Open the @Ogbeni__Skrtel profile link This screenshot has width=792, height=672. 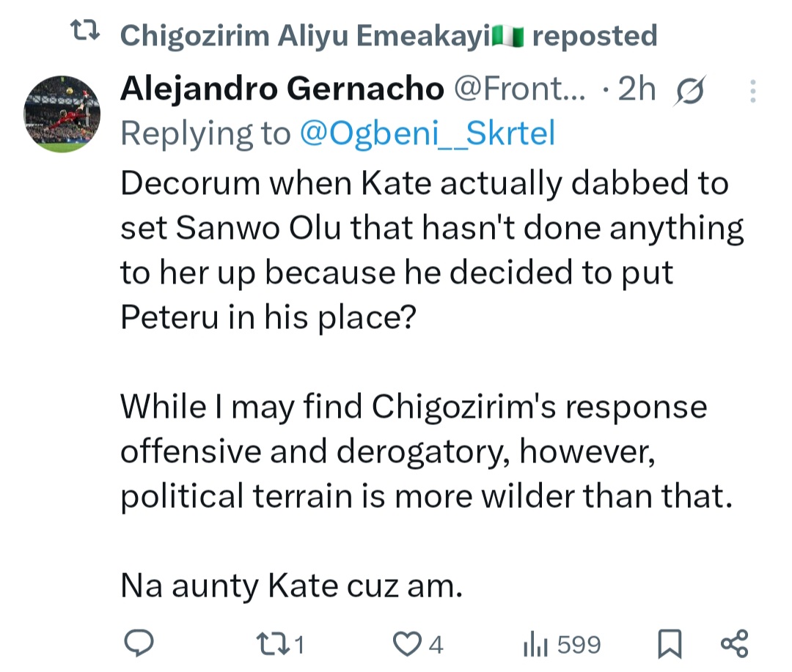[427, 134]
